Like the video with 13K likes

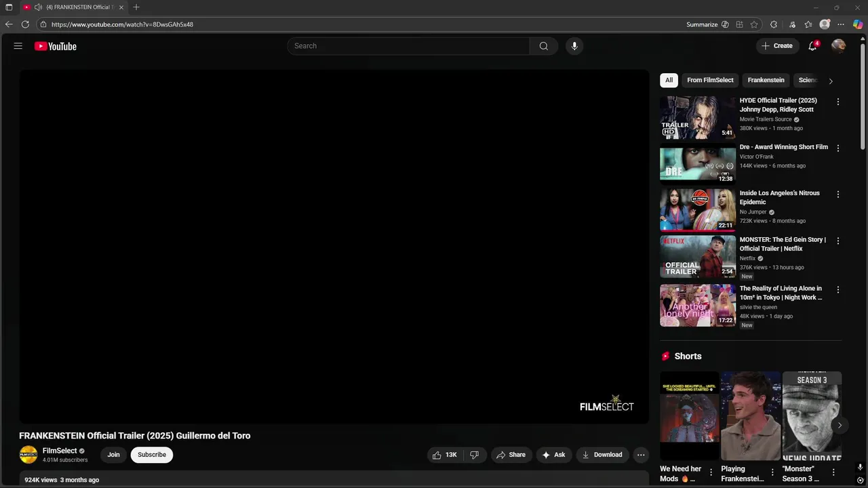445,455
